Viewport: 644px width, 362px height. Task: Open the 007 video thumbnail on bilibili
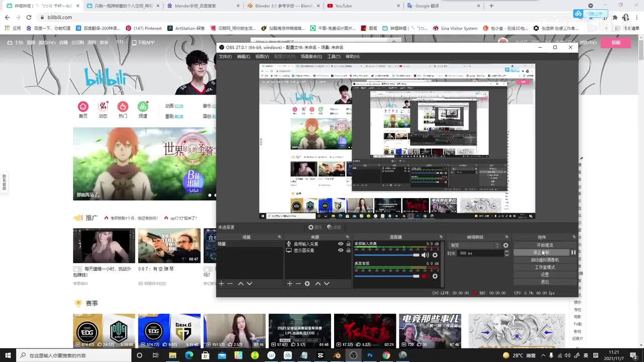pyautogui.click(x=169, y=245)
